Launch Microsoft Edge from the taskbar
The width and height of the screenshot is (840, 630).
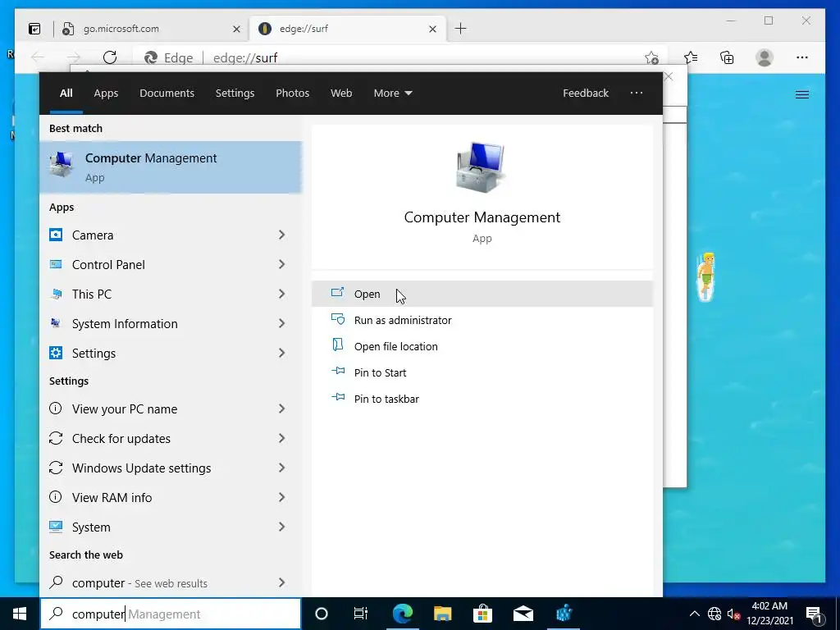click(402, 614)
